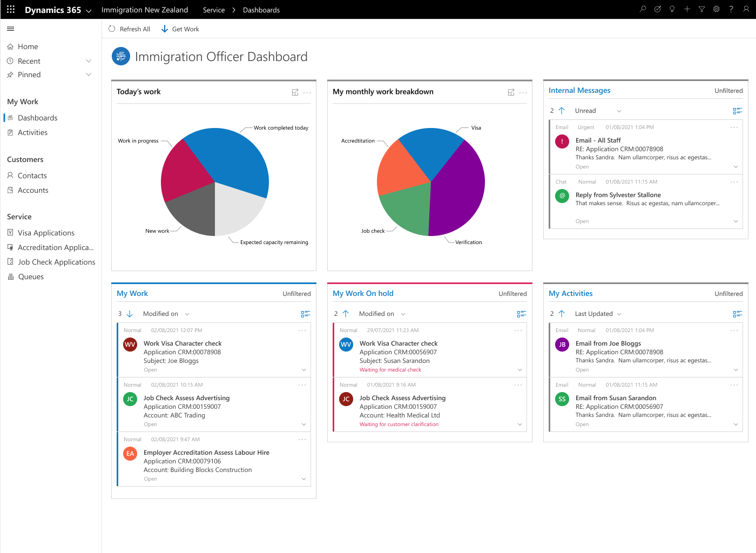Open the advanced find filter icon
756x553 pixels.
coord(701,9)
